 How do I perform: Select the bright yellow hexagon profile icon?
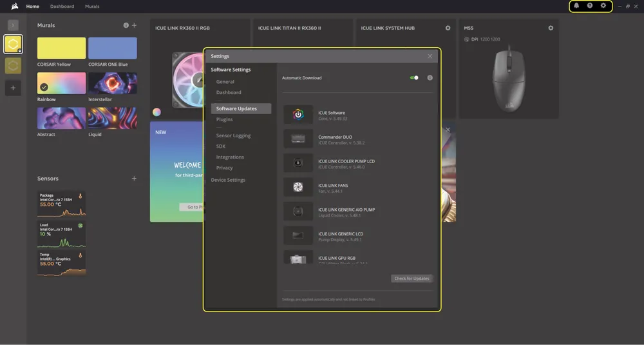click(13, 44)
